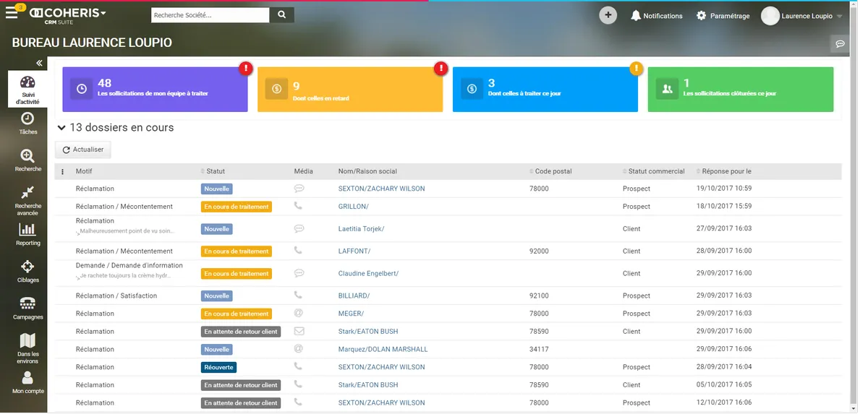This screenshot has height=414, width=868.
Task: Click the at-sign media icon in MEGER row
Action: click(x=298, y=313)
